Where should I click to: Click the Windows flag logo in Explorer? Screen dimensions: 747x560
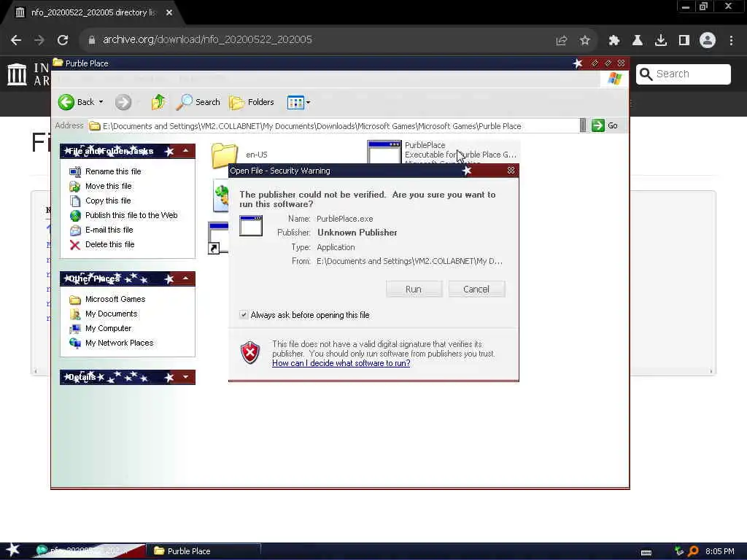click(x=614, y=79)
